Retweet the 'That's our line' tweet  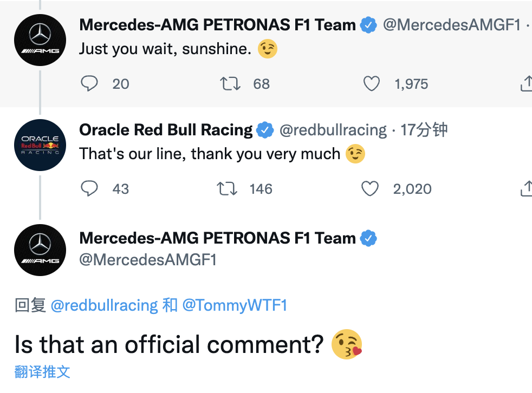226,188
